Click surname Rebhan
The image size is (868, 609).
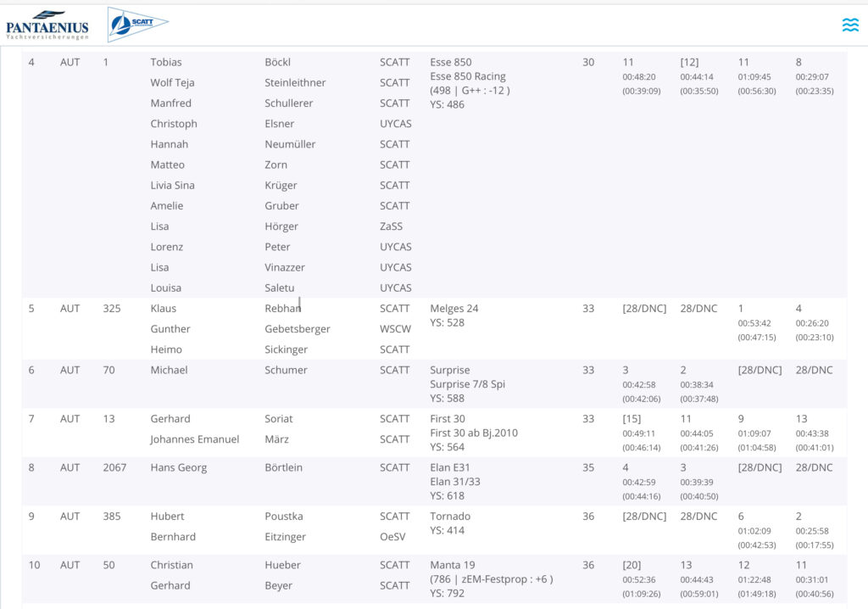[282, 308]
